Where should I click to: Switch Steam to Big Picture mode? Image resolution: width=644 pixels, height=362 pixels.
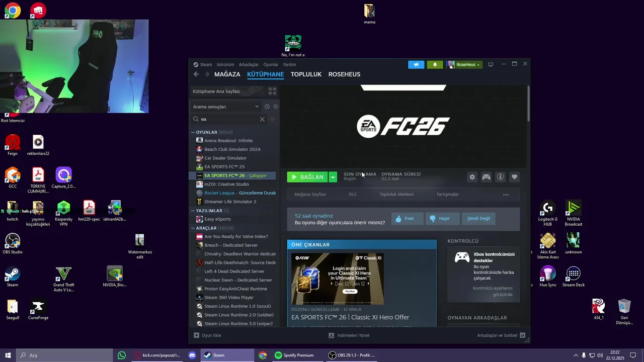point(491,64)
